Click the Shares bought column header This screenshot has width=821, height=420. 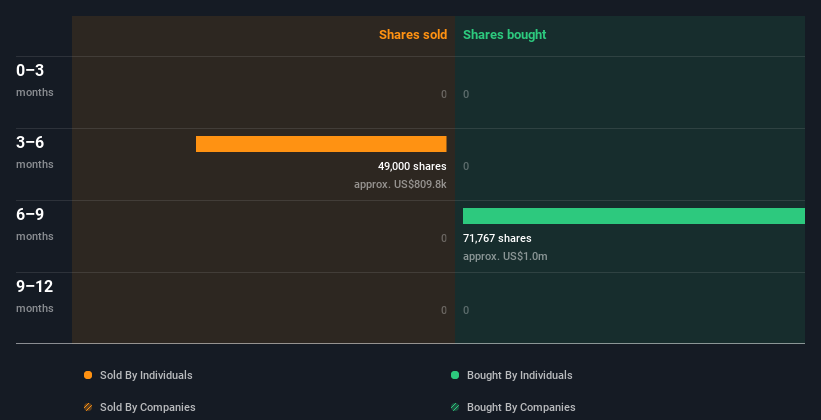(x=505, y=35)
